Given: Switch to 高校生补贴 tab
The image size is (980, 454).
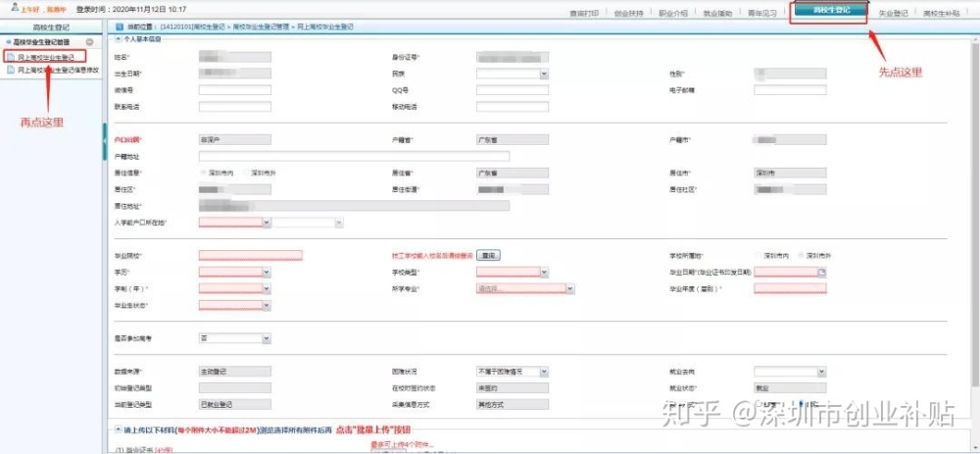Looking at the screenshot, I should [x=941, y=13].
